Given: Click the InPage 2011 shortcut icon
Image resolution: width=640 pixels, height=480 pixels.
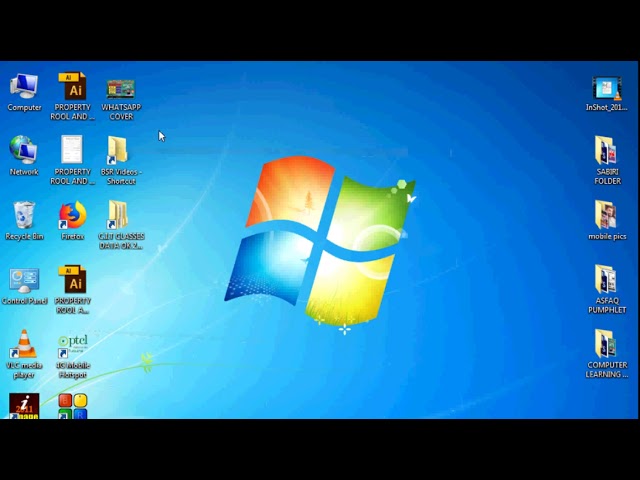Looking at the screenshot, I should (24, 406).
